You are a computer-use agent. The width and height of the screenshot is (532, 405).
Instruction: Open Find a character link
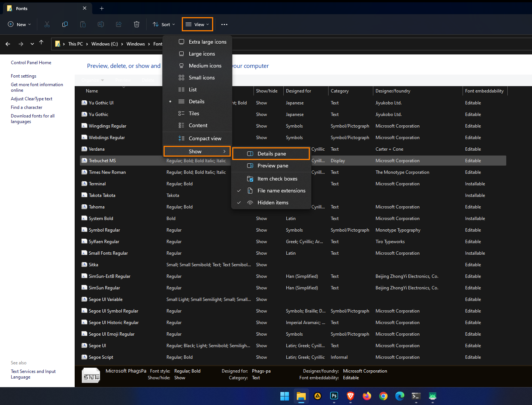(27, 107)
